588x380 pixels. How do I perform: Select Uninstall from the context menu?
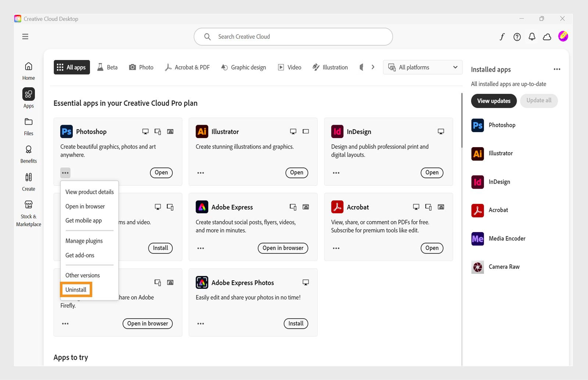point(76,290)
